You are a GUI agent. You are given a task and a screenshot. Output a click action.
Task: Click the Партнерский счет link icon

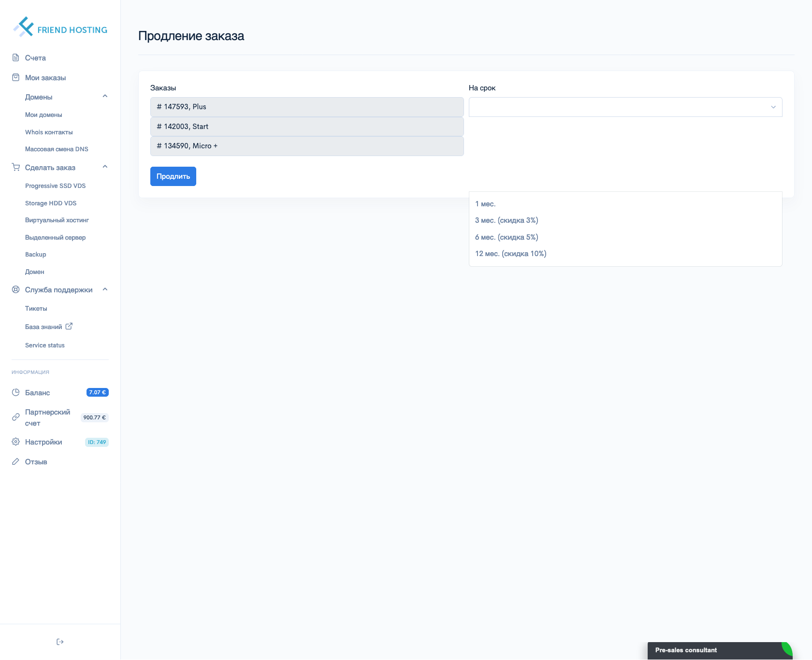pos(16,417)
